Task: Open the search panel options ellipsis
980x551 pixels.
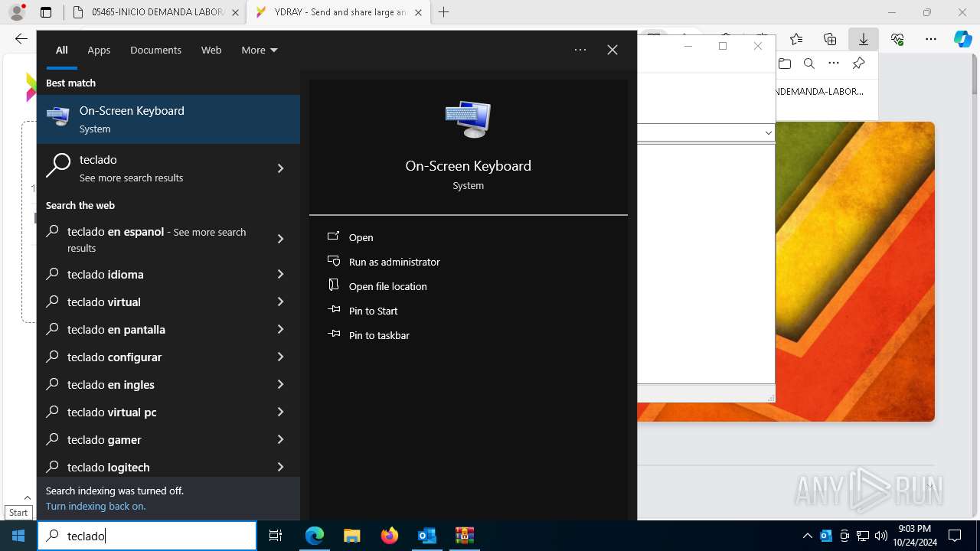Action: [580, 50]
